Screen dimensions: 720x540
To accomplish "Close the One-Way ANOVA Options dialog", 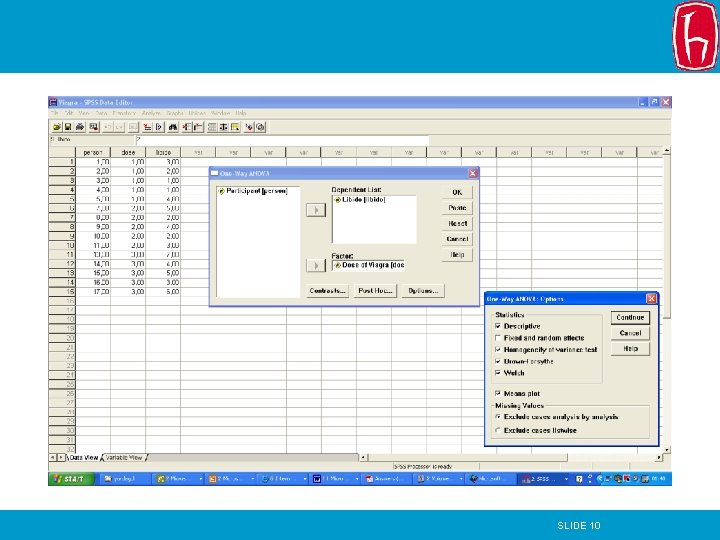I will 651,299.
